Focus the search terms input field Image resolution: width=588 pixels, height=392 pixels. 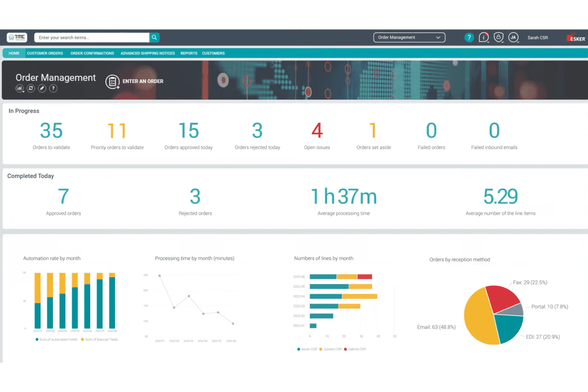[x=92, y=37]
